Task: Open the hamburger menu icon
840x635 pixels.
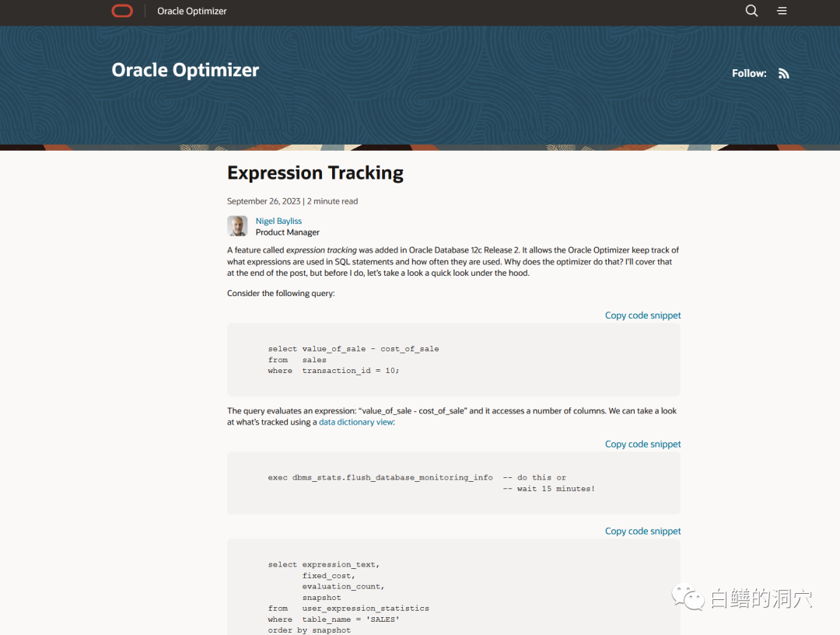Action: (x=782, y=11)
